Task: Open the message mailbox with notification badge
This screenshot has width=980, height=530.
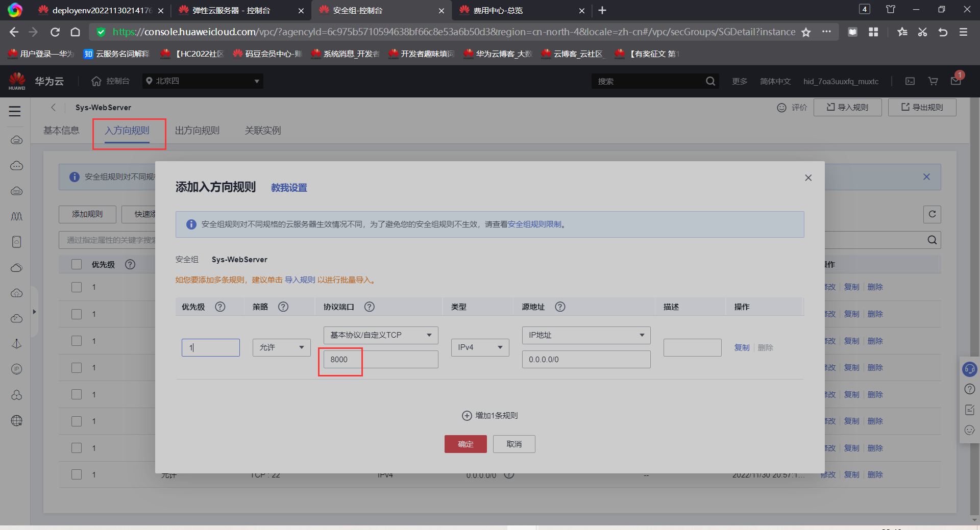Action: pos(956,80)
